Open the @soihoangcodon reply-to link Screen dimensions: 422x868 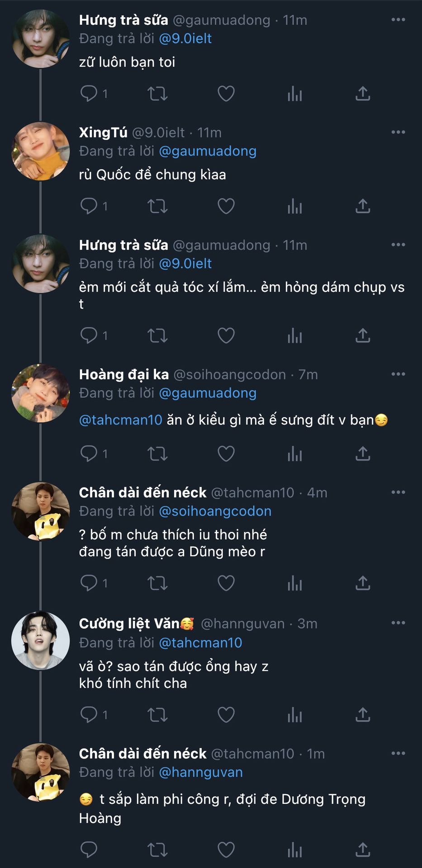tap(215, 511)
